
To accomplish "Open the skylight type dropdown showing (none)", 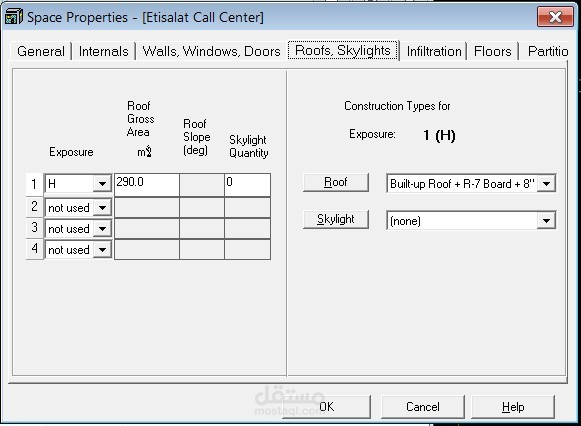I will [546, 221].
